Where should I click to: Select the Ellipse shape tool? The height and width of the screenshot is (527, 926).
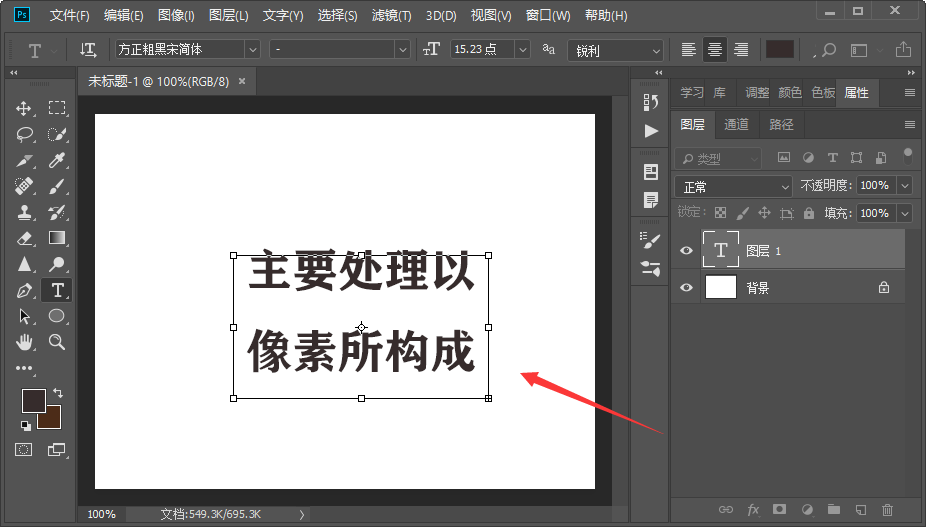[57, 316]
